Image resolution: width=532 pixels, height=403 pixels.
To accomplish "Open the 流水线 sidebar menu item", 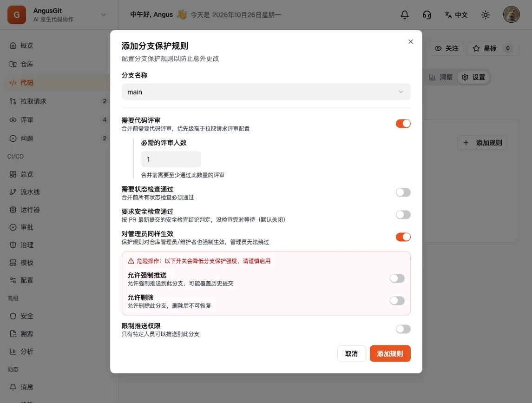I will [x=57, y=192].
